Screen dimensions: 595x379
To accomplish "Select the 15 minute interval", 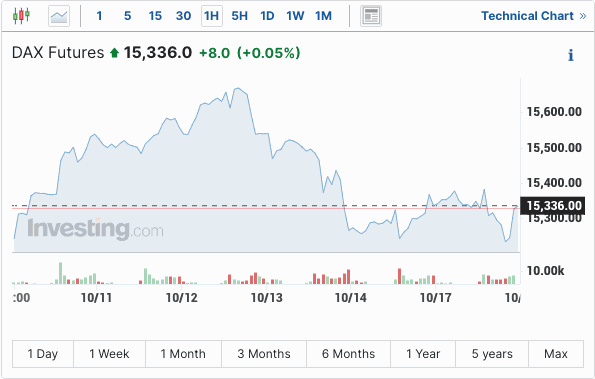I will pyautogui.click(x=155, y=16).
